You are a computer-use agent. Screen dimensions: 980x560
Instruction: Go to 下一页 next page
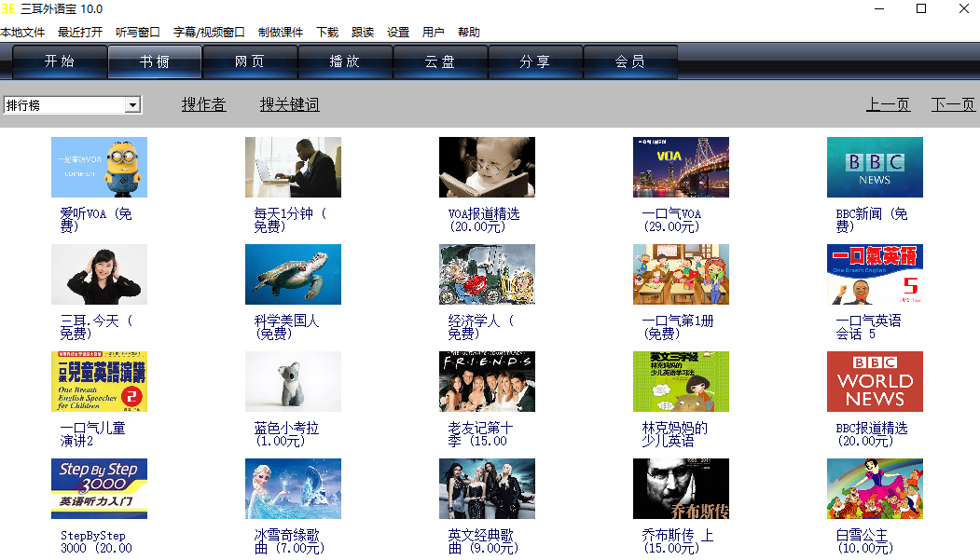(953, 105)
